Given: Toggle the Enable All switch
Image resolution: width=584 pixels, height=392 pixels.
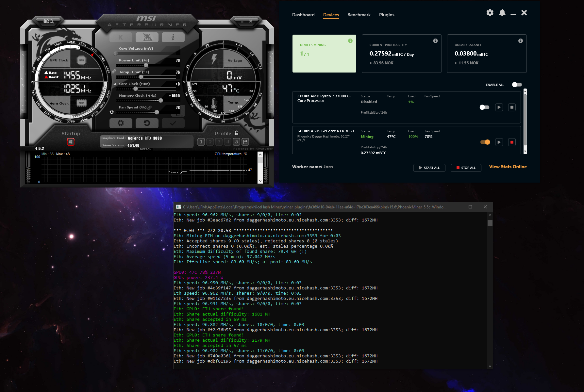Looking at the screenshot, I should [x=517, y=85].
